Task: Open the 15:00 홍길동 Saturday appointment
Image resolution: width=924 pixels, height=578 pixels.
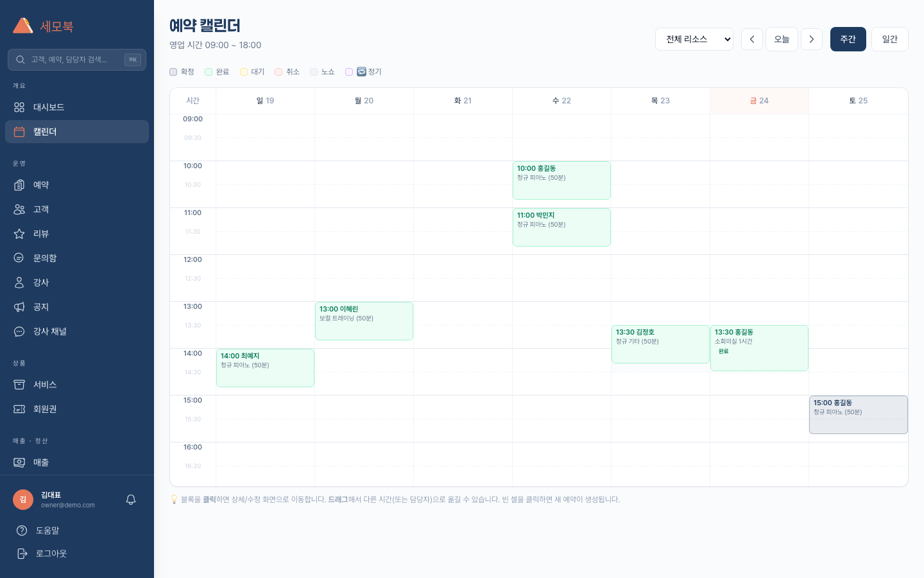Action: tap(858, 414)
